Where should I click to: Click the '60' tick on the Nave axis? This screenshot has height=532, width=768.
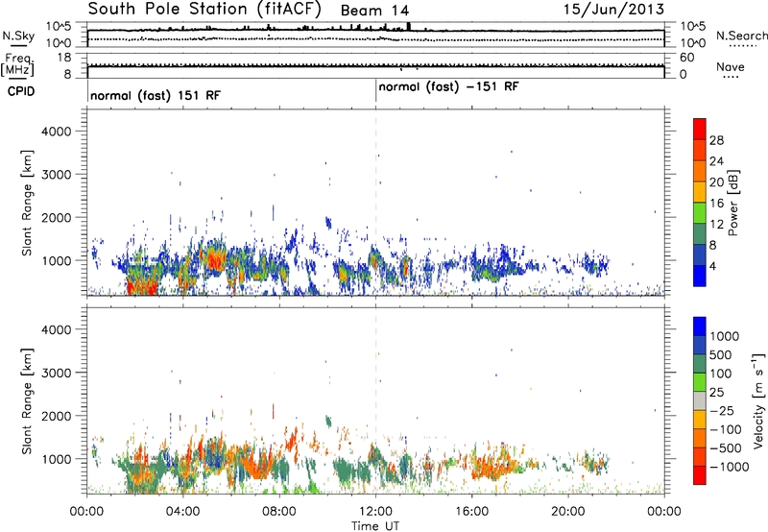(686, 58)
